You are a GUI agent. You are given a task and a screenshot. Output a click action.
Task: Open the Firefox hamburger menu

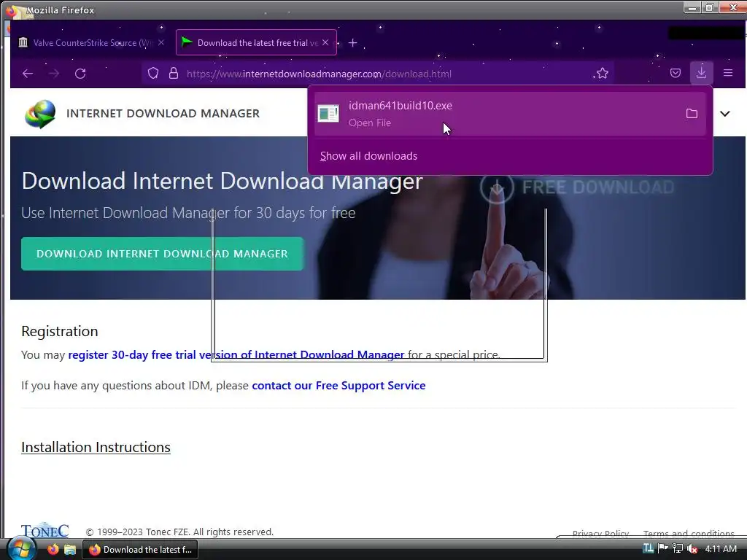click(x=728, y=73)
